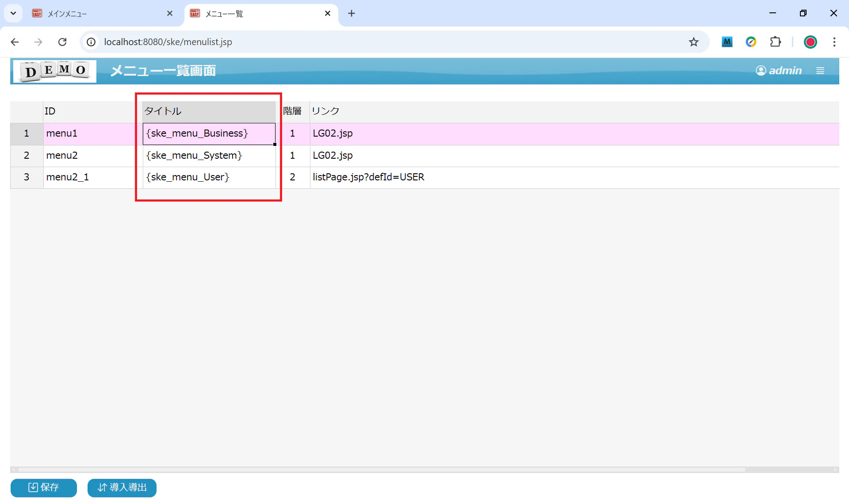Click the LG02.jsp link cell for menu2
849x504 pixels.
[x=574, y=156]
